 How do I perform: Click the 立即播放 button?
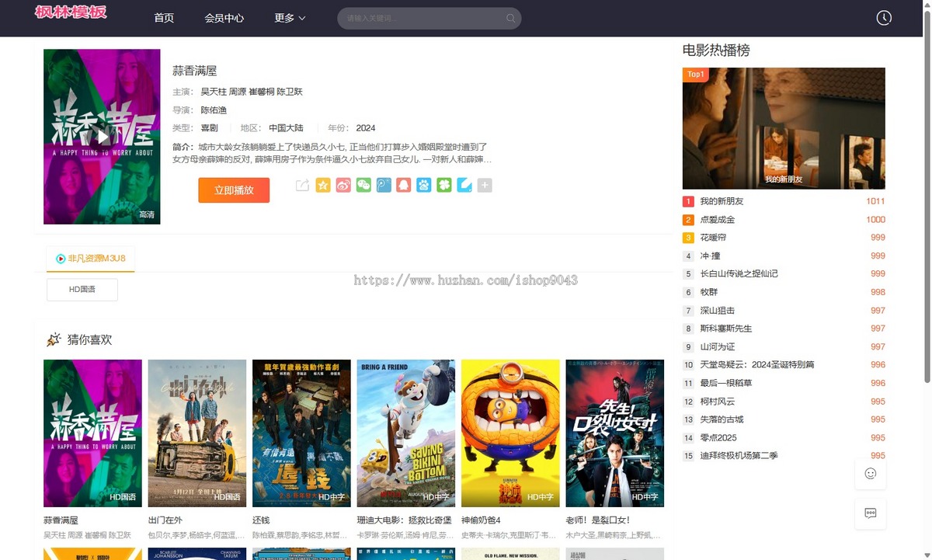(x=234, y=190)
